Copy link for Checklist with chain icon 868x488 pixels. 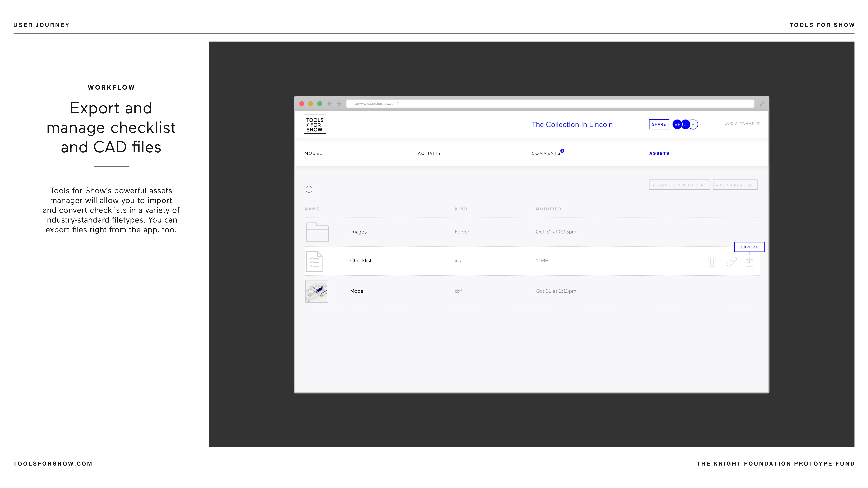coord(732,262)
